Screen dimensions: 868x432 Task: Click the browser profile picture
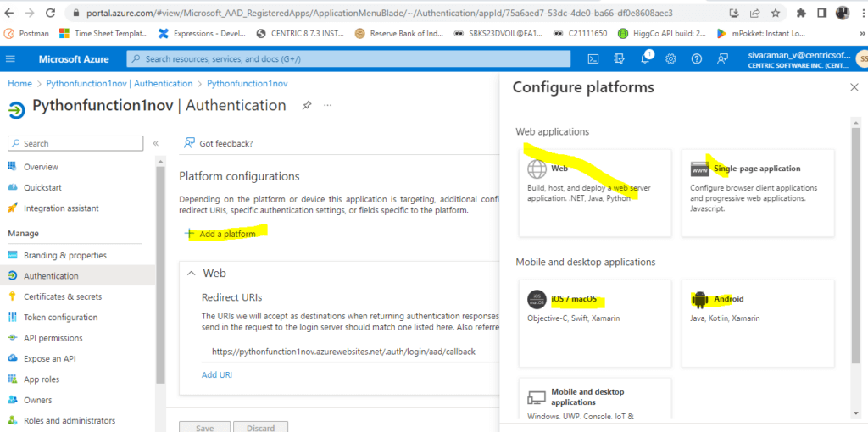[x=842, y=13]
